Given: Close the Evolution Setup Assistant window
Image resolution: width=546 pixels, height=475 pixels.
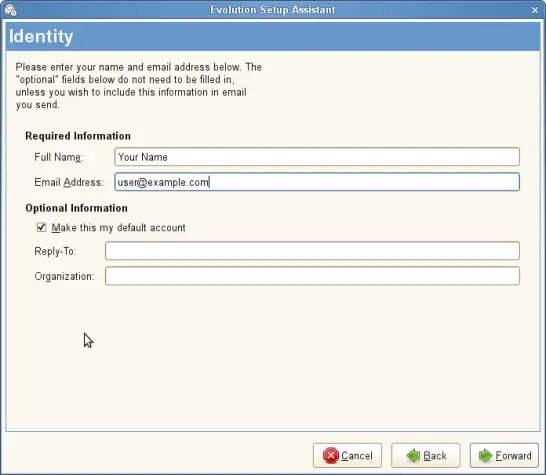Looking at the screenshot, I should pyautogui.click(x=535, y=10).
